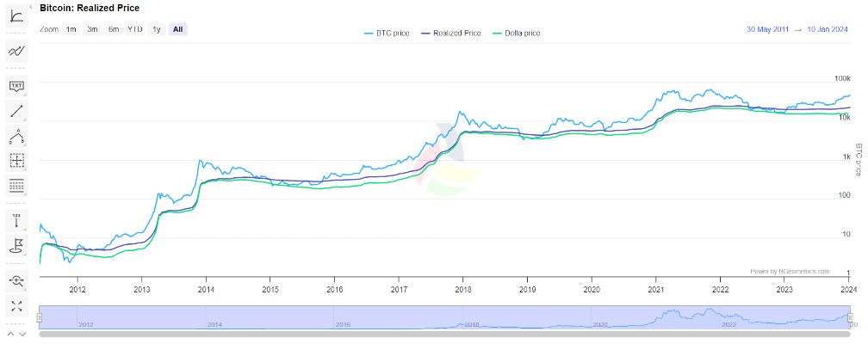Open the chart type icon at toolbar top
868x344 pixels.
tap(16, 15)
